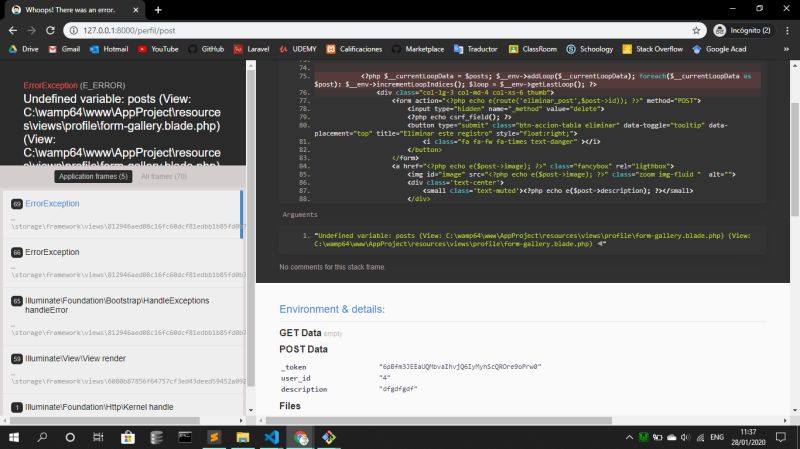Open Microsoft Store from the taskbar
This screenshot has height=449, width=800.
128,437
